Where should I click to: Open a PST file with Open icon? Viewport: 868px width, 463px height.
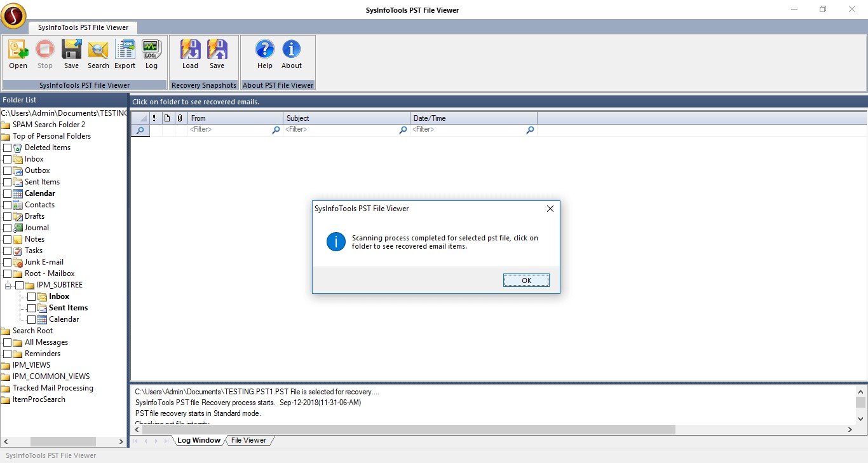[x=18, y=54]
